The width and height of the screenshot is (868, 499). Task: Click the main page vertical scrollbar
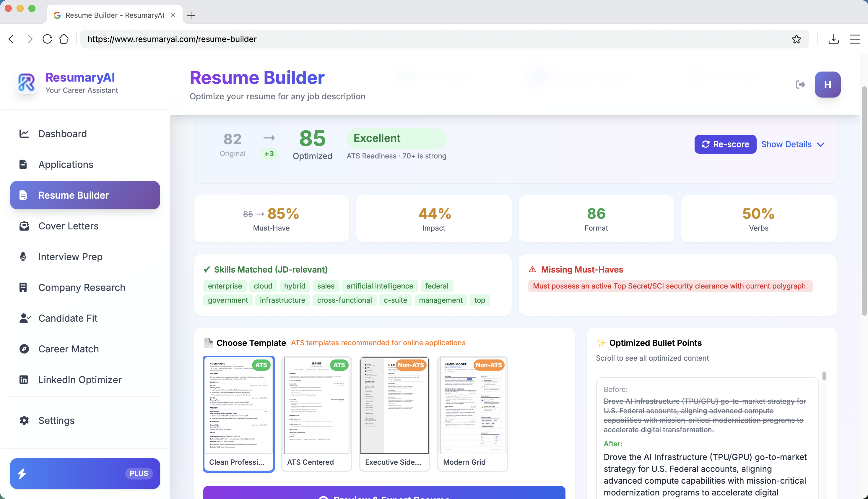[x=864, y=201]
